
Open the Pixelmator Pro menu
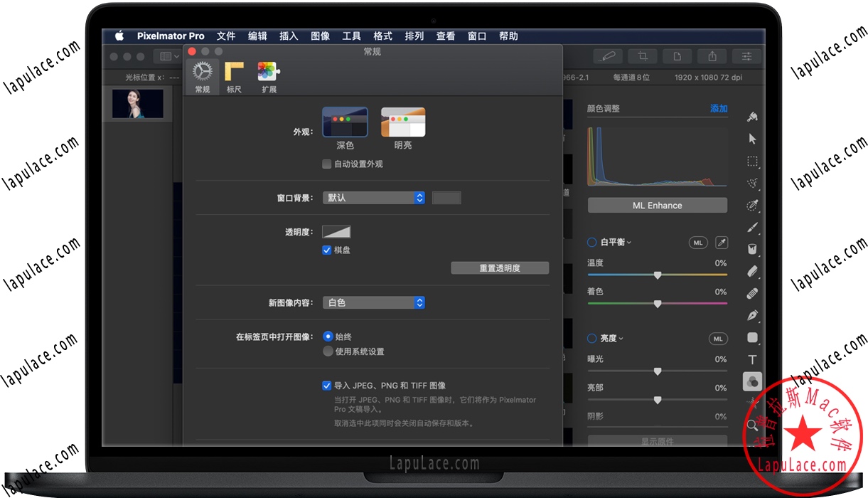point(171,36)
